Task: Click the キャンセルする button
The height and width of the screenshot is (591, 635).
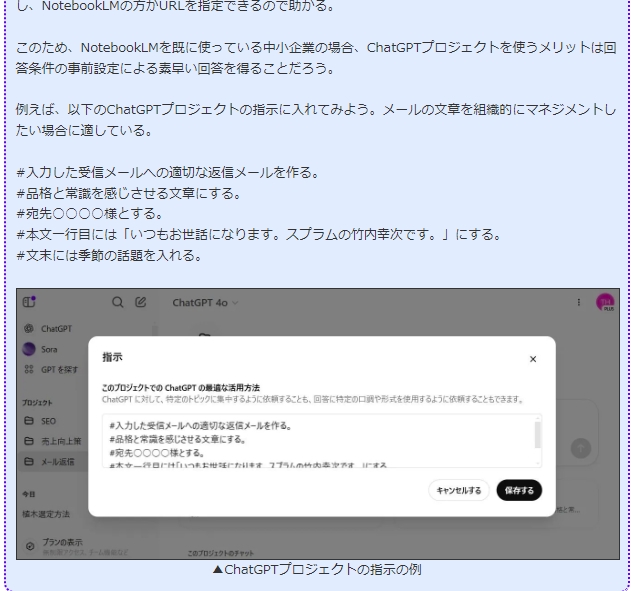Action: tap(459, 491)
